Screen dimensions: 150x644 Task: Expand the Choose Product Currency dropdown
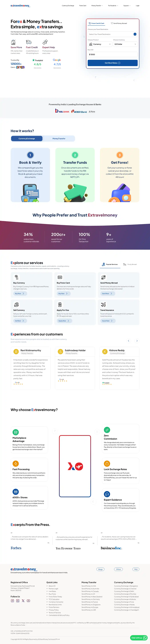[x=99, y=44]
